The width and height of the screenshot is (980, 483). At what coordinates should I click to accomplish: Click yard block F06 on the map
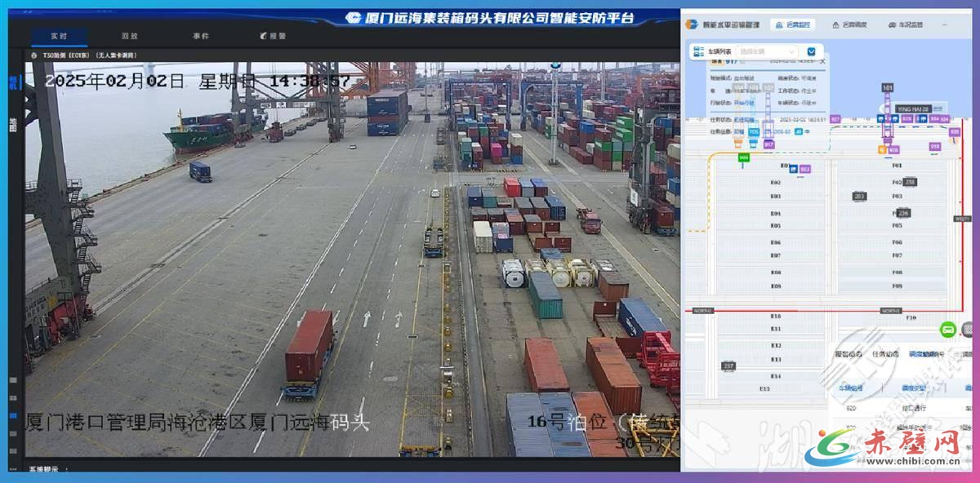[x=897, y=242]
